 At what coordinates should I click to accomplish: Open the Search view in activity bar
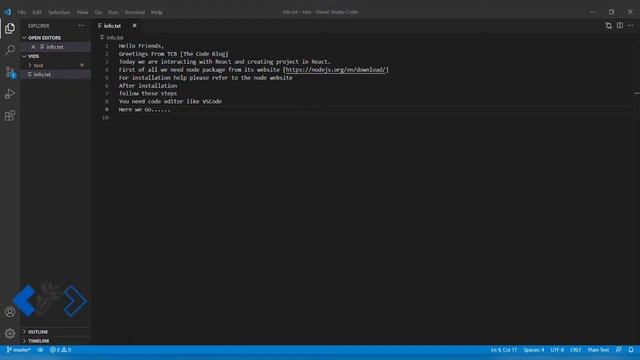tap(10, 50)
